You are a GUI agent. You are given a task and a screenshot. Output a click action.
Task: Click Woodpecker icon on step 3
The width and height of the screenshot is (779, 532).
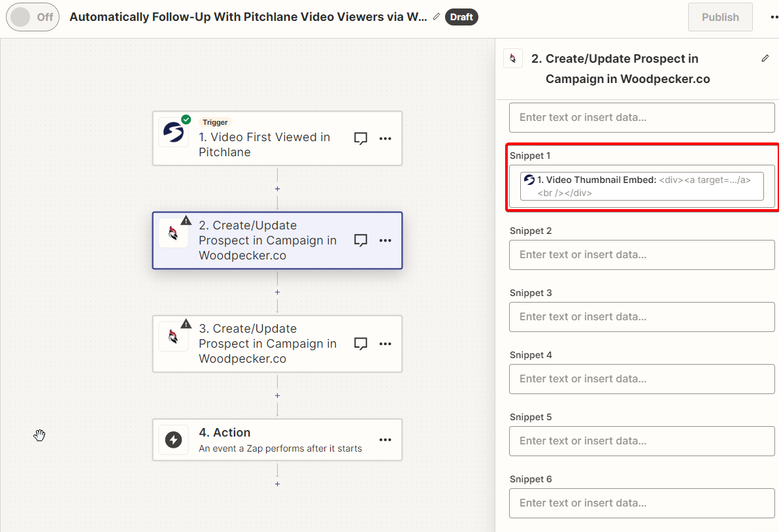pos(173,337)
